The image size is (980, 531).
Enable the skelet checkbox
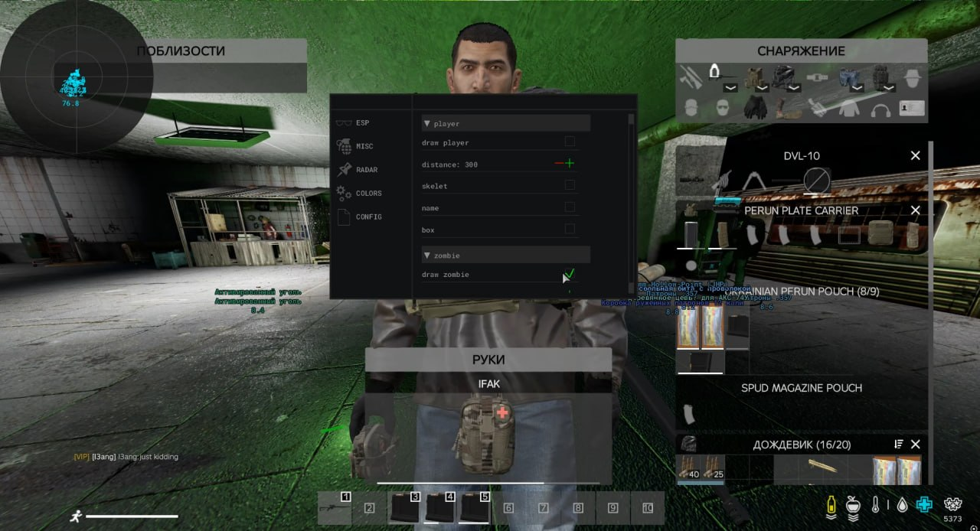click(570, 185)
